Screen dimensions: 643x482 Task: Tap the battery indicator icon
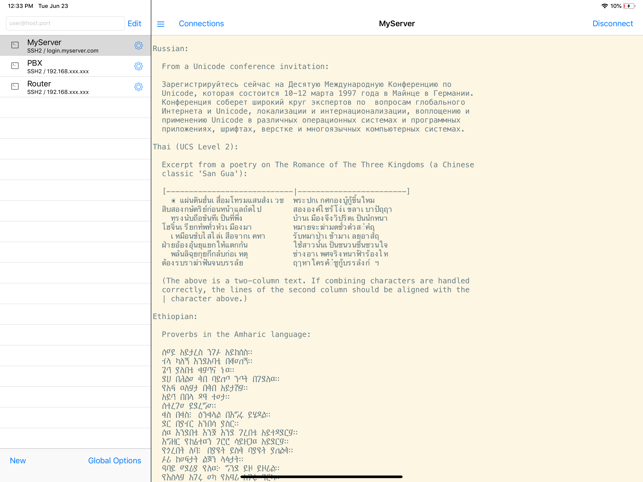(x=629, y=6)
